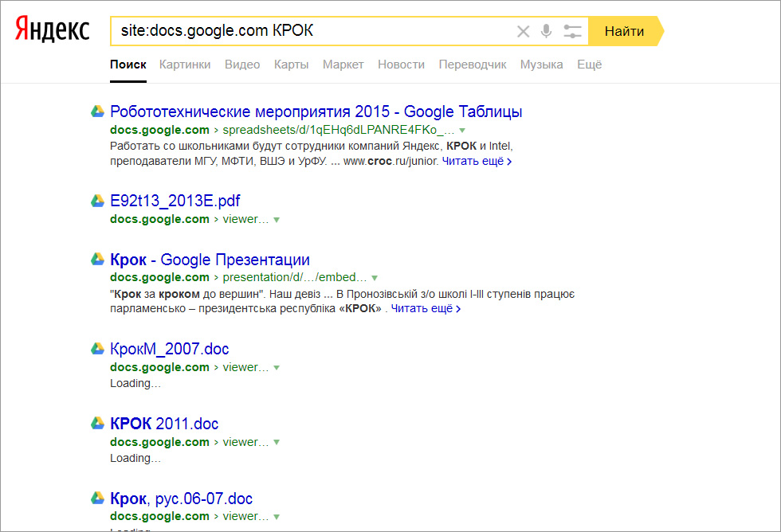The width and height of the screenshot is (781, 532).
Task: Activate voice search microphone icon
Action: coord(546,32)
